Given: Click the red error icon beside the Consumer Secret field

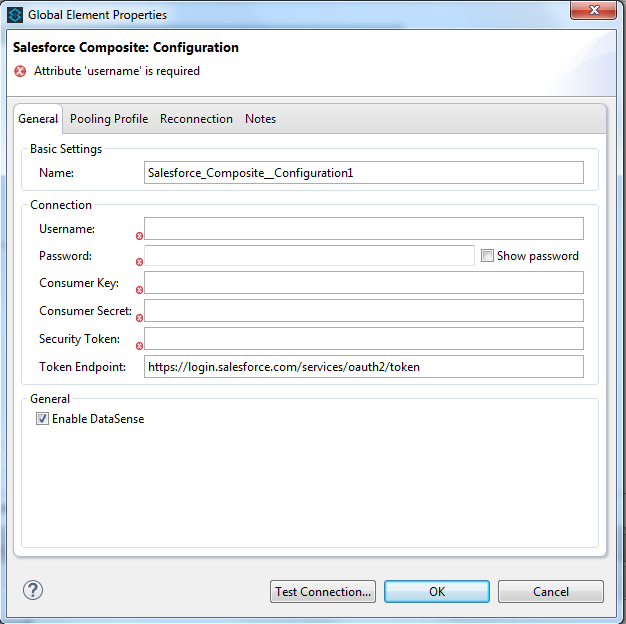Looking at the screenshot, I should point(139,318).
